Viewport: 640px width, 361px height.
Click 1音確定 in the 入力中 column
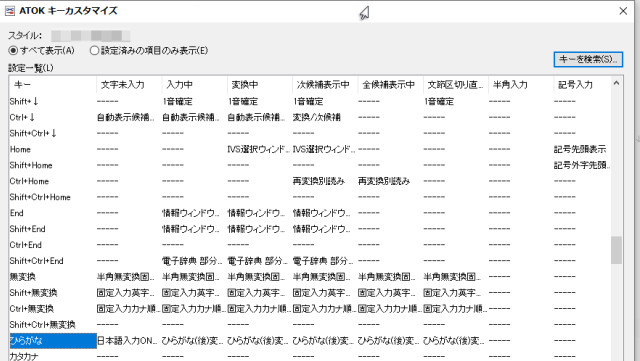click(178, 101)
